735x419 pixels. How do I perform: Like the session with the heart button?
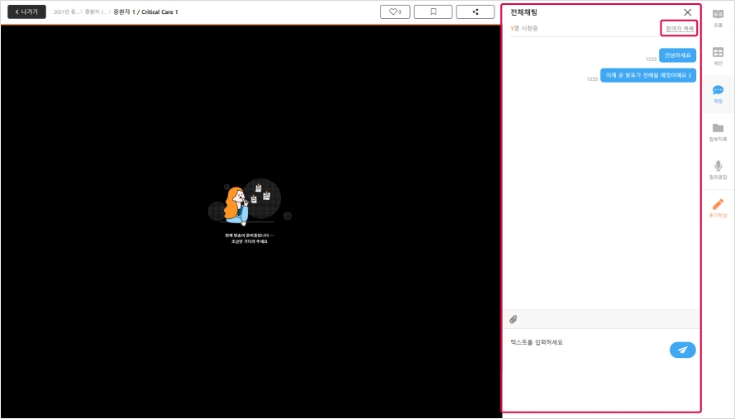pos(395,12)
